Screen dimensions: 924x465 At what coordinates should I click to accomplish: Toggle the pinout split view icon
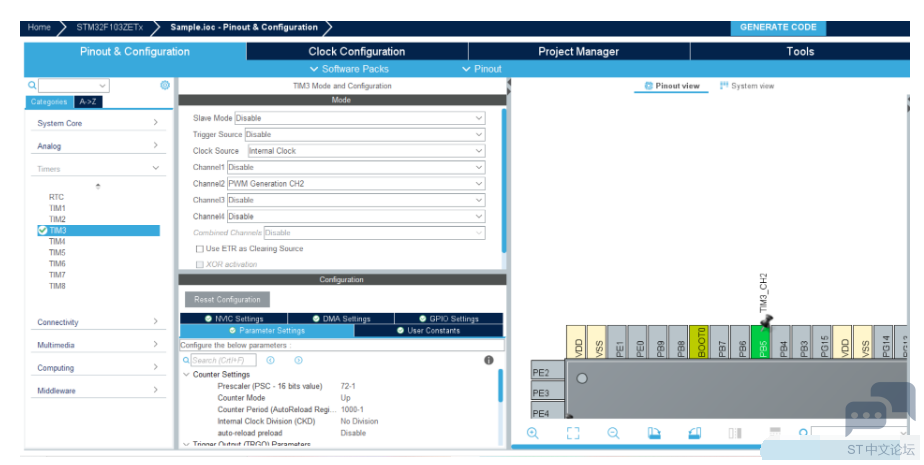pyautogui.click(x=735, y=433)
